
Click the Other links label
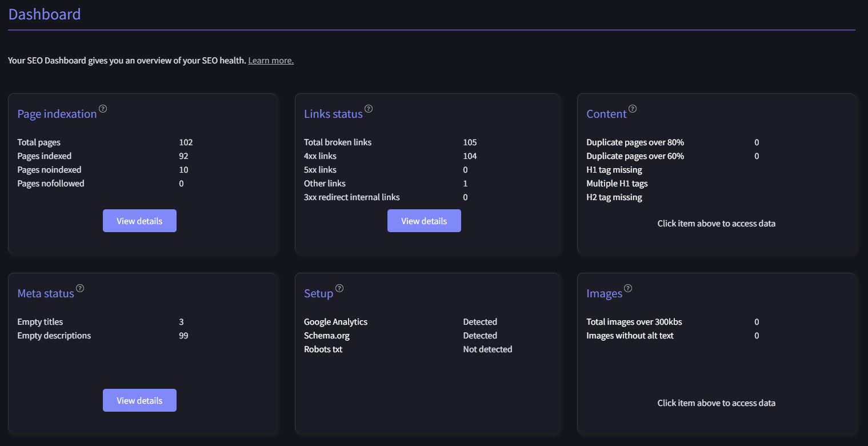click(325, 184)
